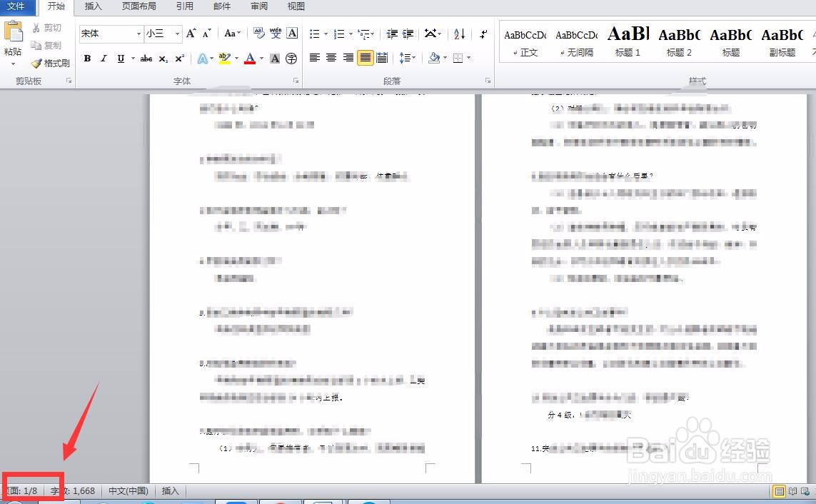816x504 pixels.
Task: Expand the borders dropdown arrow
Action: 469,58
